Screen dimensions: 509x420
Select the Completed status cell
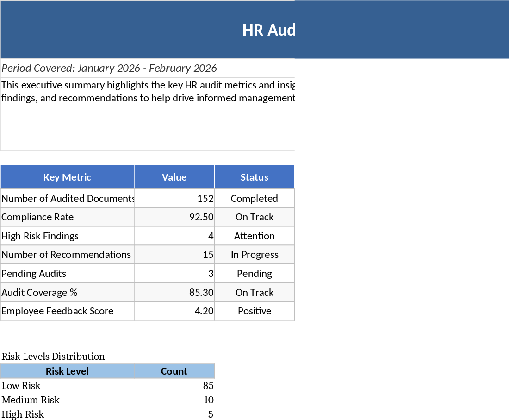point(254,198)
